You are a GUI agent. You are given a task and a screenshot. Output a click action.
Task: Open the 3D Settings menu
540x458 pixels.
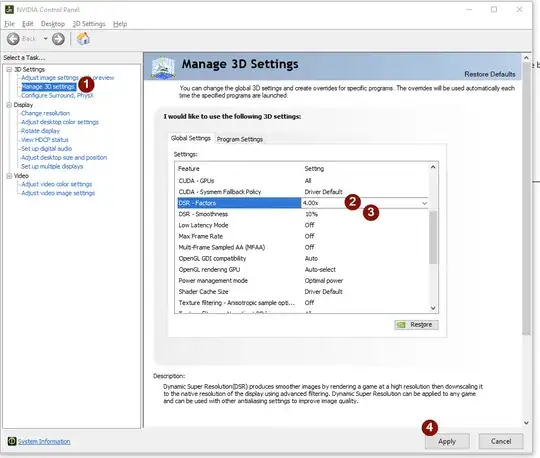pos(89,24)
